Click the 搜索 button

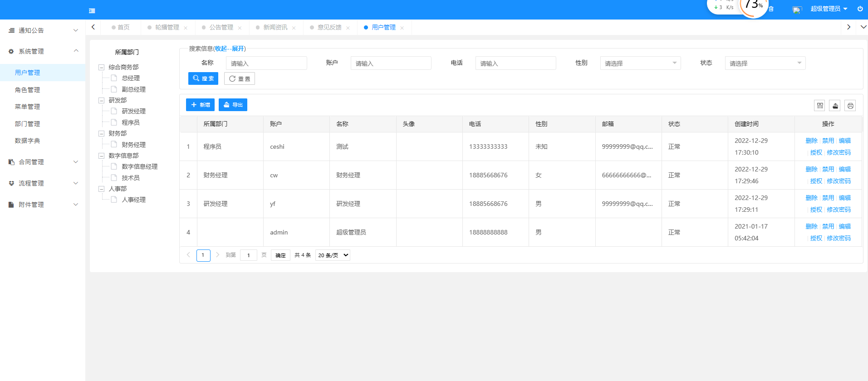tap(203, 78)
